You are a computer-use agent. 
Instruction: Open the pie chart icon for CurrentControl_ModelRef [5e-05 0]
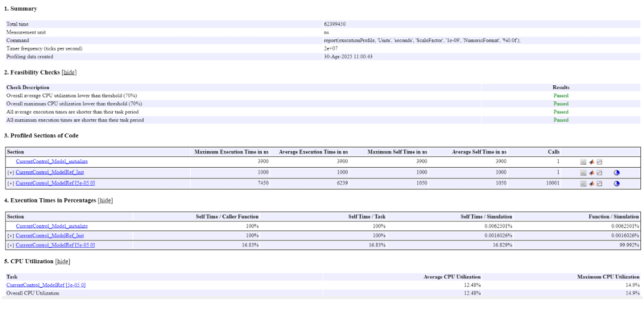pyautogui.click(x=617, y=183)
